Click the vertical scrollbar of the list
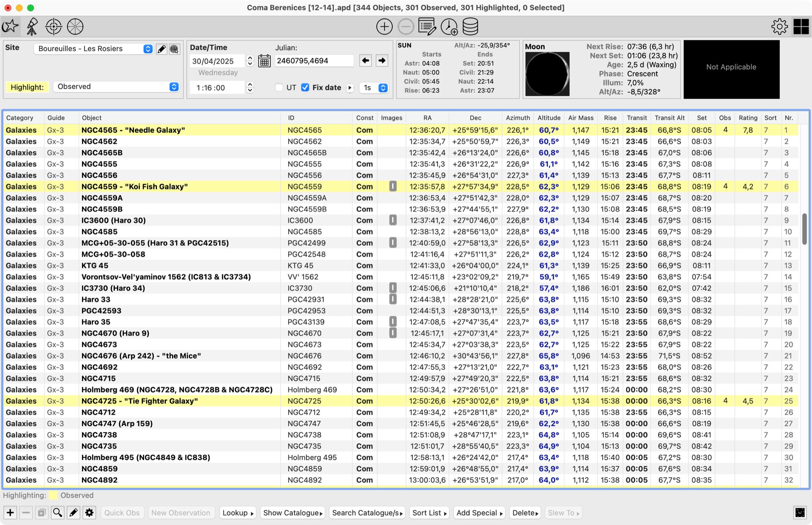This screenshot has height=525, width=812. click(804, 229)
